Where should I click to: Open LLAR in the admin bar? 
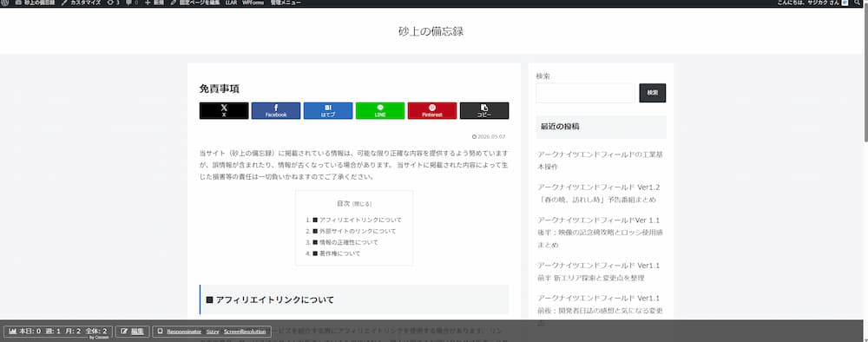[232, 3]
